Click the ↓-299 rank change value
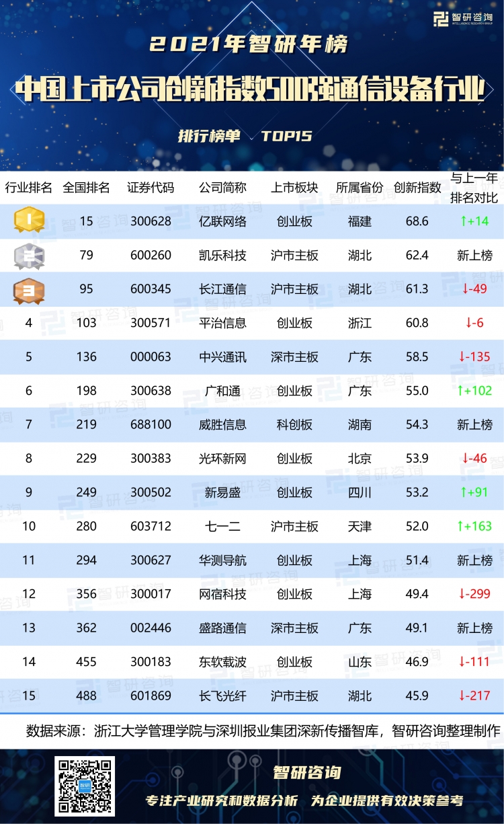Viewport: 504px width, 824px height. click(x=474, y=594)
